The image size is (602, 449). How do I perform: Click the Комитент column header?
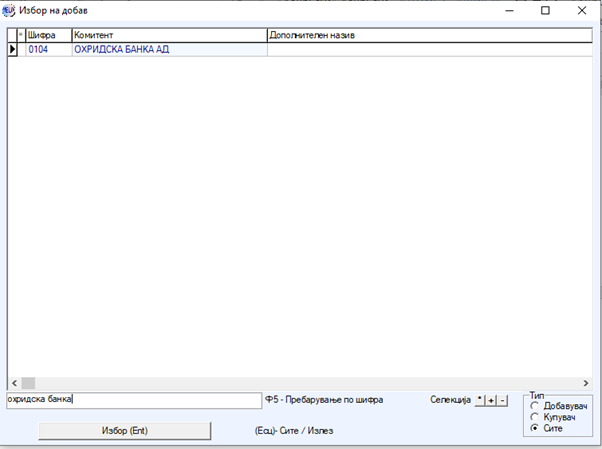[x=169, y=35]
